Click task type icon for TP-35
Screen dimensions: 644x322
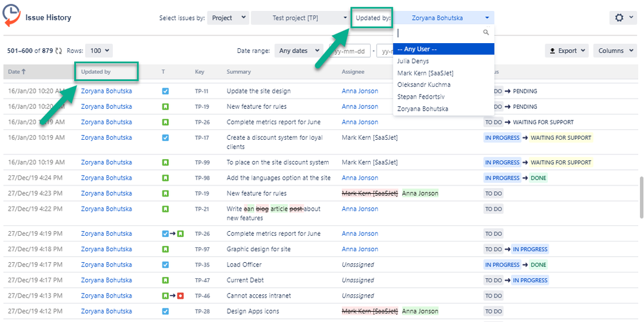[165, 265]
